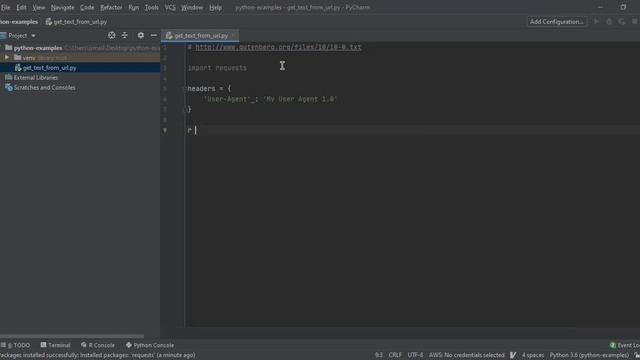The height and width of the screenshot is (360, 640).
Task: Restore the PyCharm window size
Action: click(623, 7)
